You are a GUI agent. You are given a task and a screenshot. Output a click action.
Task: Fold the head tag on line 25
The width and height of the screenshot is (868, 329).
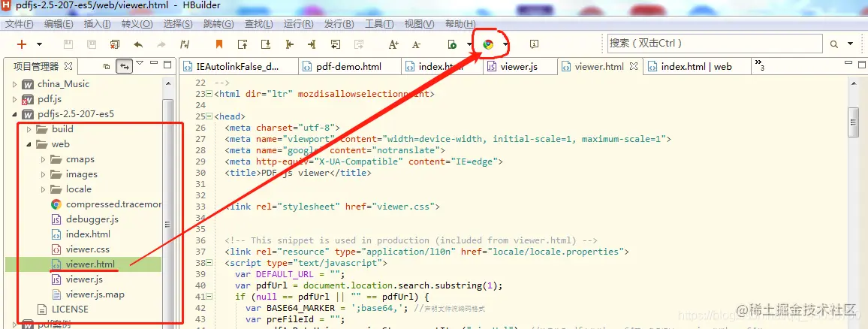209,116
